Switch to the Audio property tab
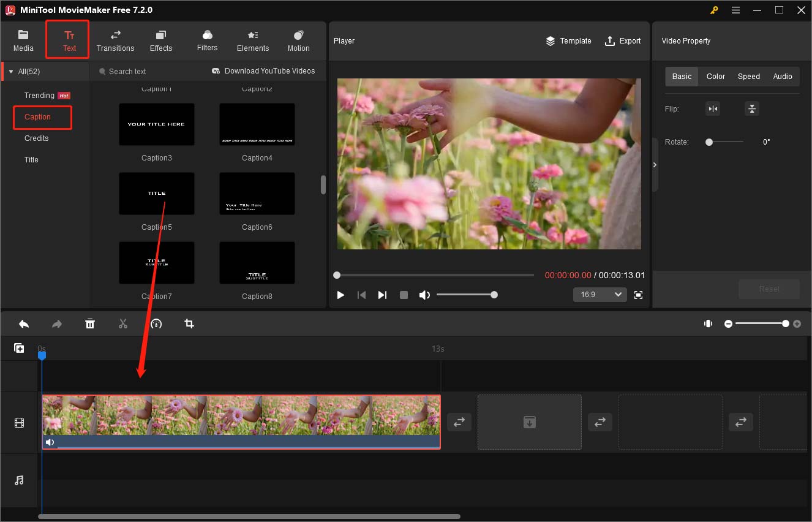The height and width of the screenshot is (522, 812). (783, 77)
